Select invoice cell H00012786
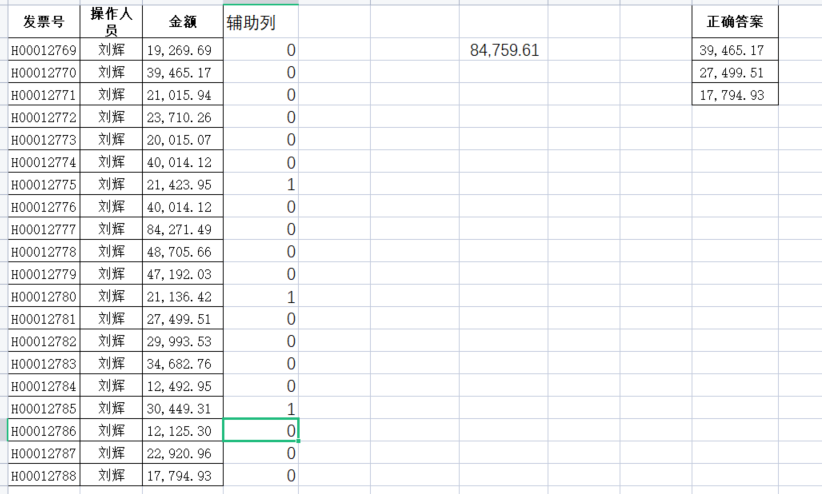Viewport: 822px width, 494px height. tap(44, 431)
